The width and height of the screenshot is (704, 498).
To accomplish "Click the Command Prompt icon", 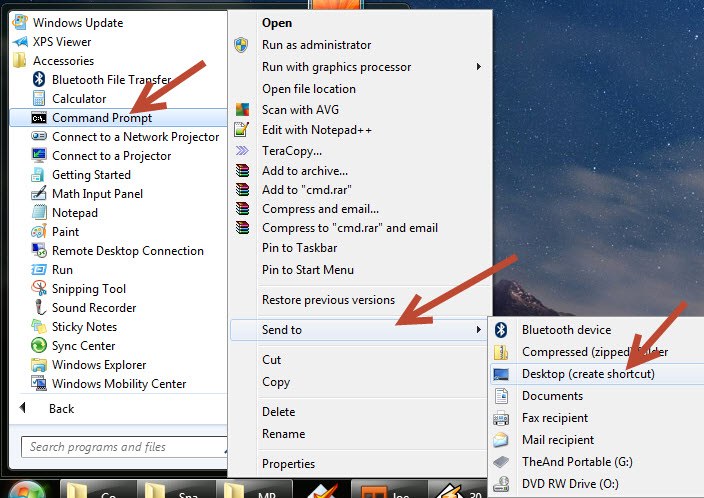I will pos(39,118).
